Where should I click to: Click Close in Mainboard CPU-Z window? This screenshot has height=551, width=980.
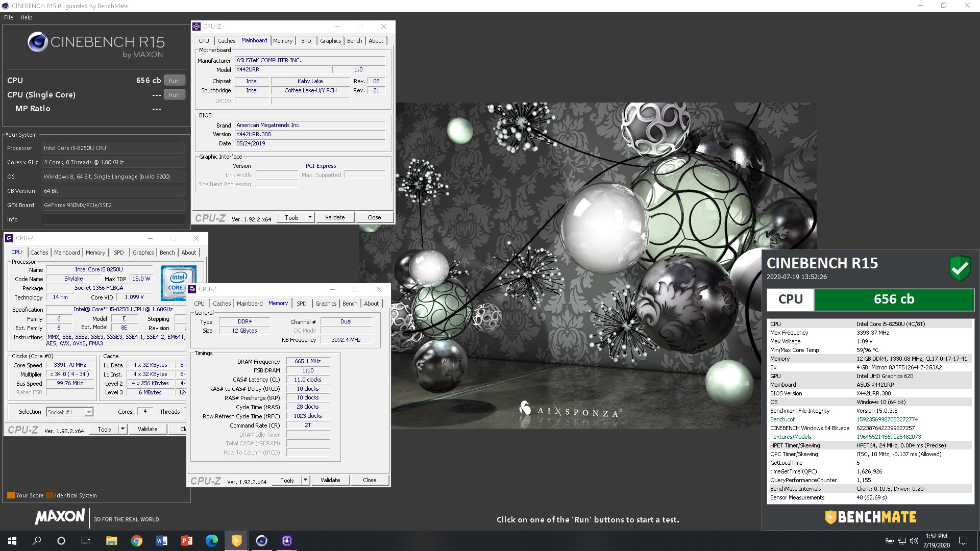pos(374,217)
